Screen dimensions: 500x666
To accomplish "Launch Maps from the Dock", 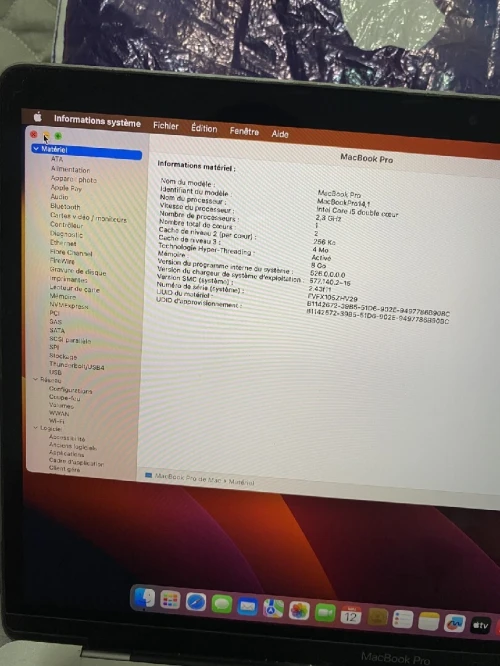I will [x=273, y=609].
